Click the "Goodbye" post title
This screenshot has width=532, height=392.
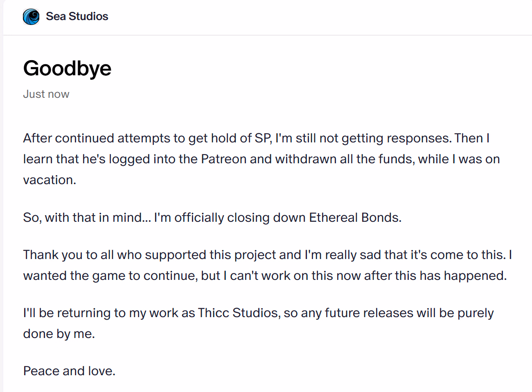click(x=67, y=68)
